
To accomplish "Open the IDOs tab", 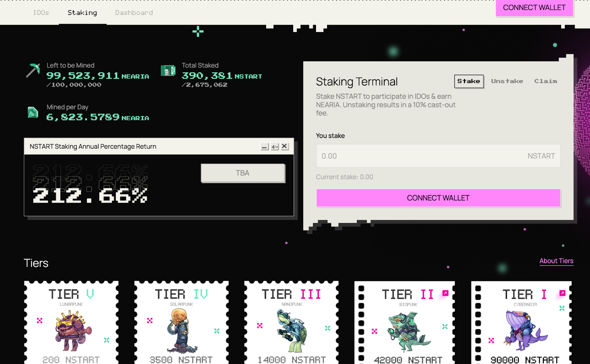I will click(x=41, y=13).
